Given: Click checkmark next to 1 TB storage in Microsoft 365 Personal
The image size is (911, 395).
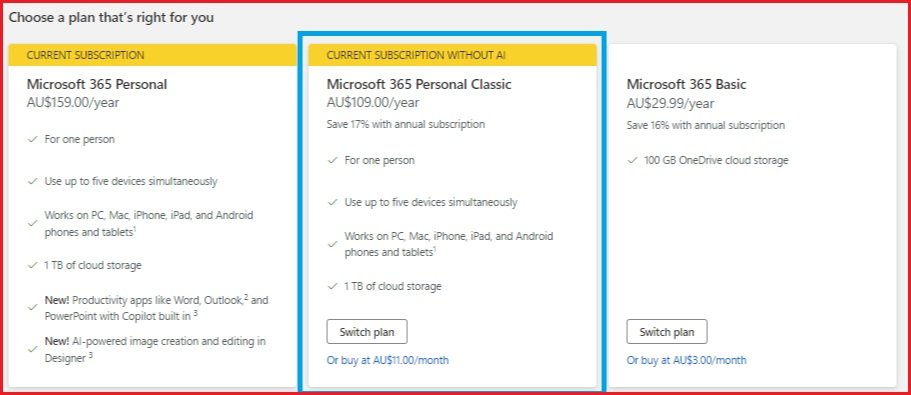Looking at the screenshot, I should 33,265.
